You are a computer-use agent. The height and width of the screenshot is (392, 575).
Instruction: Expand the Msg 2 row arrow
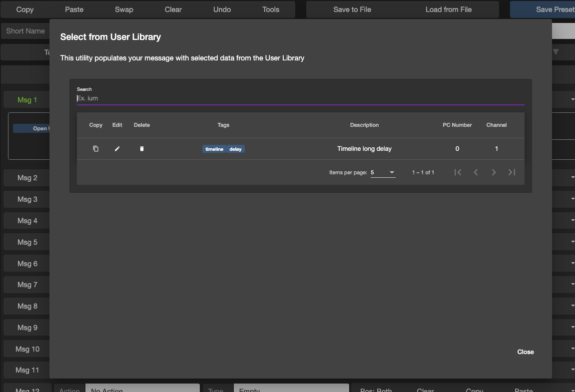point(573,178)
